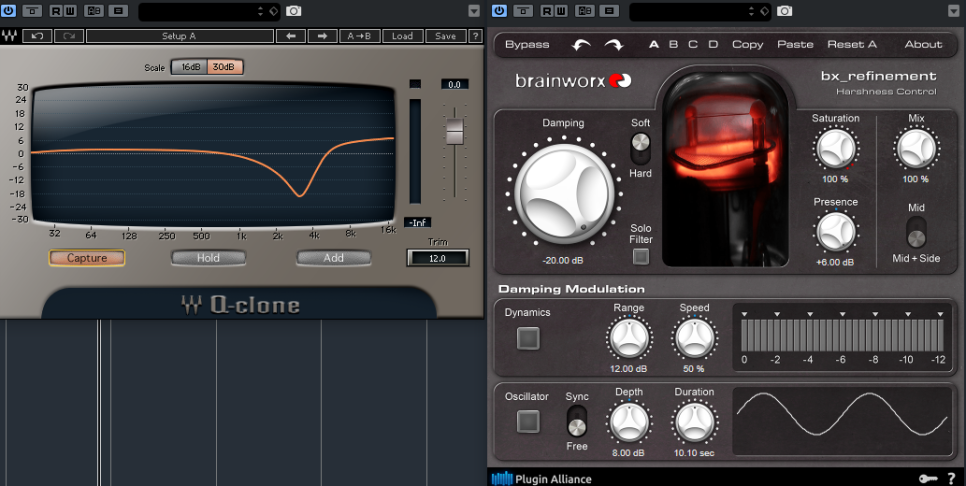Viewport: 966px width, 486px height.
Task: Click Paste in bx_refinement toolbar
Action: (x=795, y=44)
